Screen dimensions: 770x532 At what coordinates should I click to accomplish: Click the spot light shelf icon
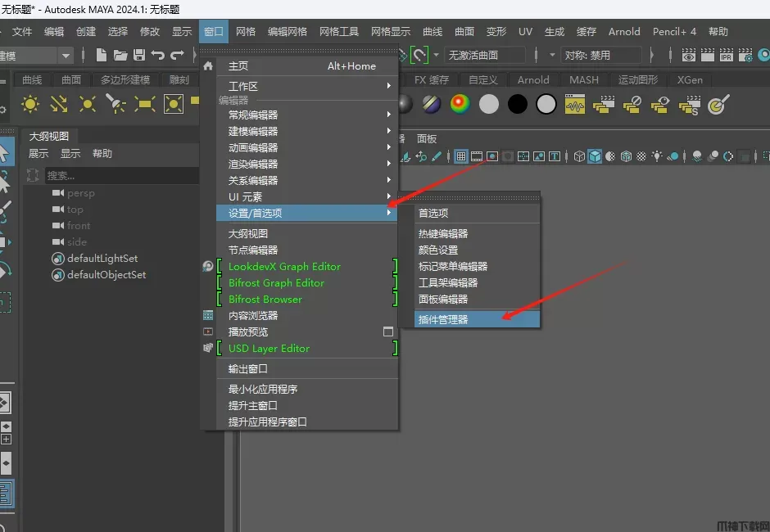pos(116,105)
